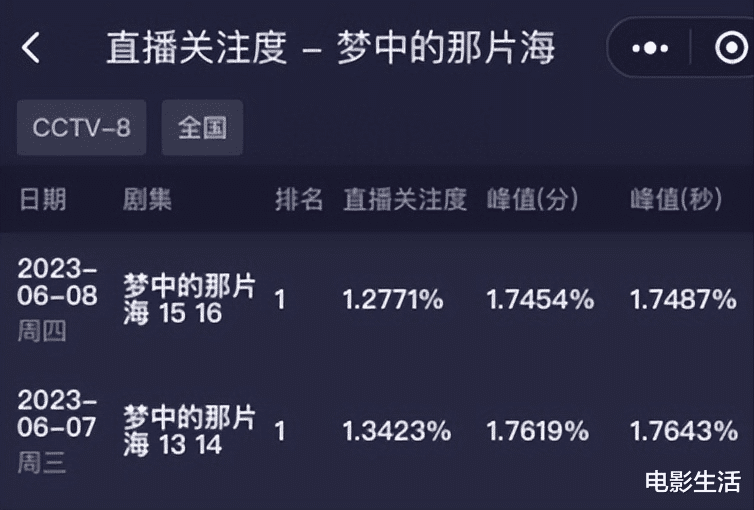Select the 全国 region filter
The width and height of the screenshot is (754, 510).
pyautogui.click(x=202, y=128)
